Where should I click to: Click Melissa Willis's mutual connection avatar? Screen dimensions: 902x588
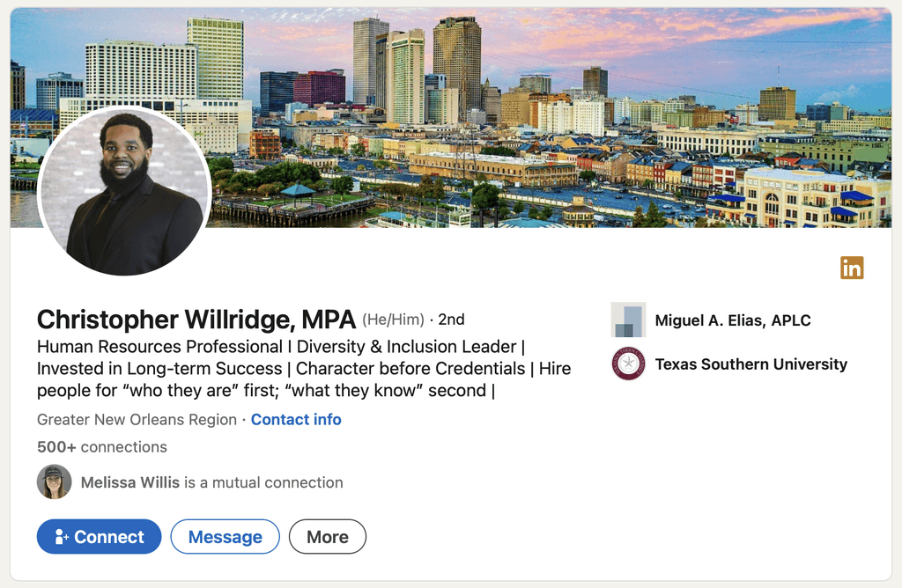pos(54,481)
